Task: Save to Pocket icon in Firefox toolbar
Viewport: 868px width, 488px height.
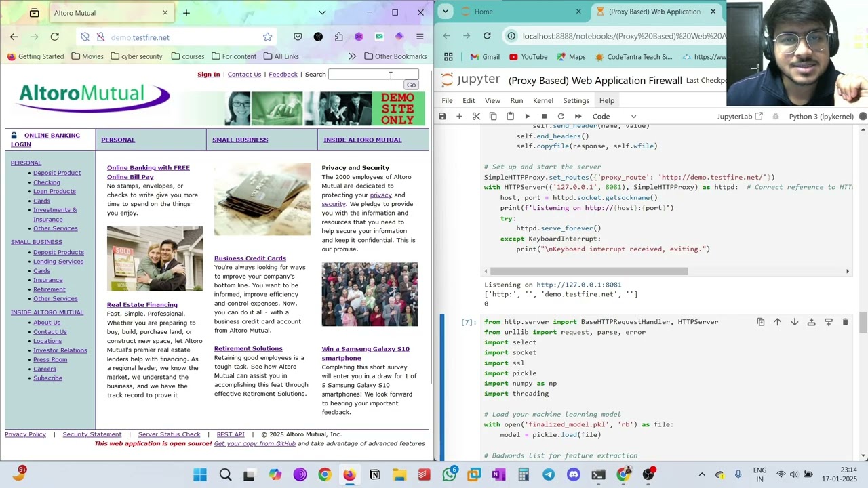Action: click(x=298, y=37)
